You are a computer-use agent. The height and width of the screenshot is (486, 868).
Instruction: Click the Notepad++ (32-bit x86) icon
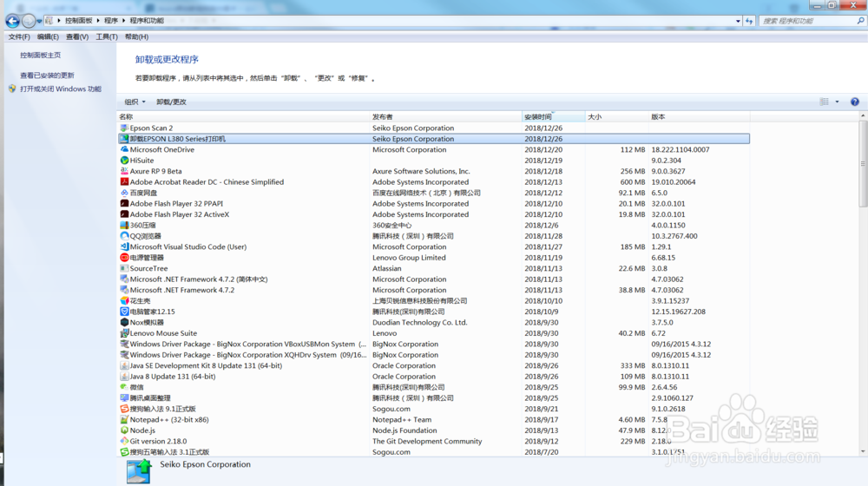tap(124, 419)
